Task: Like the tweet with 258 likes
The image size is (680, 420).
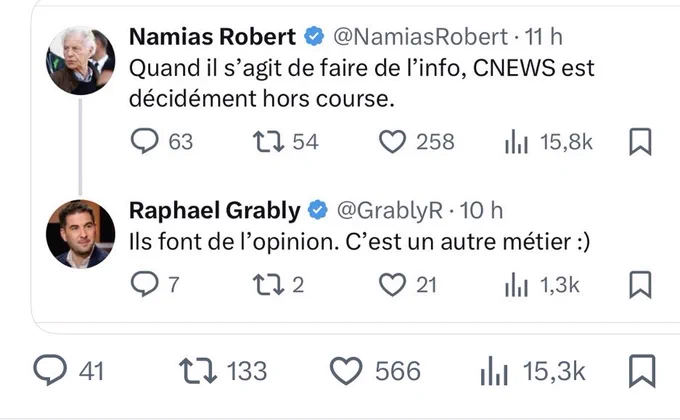Action: (x=392, y=141)
